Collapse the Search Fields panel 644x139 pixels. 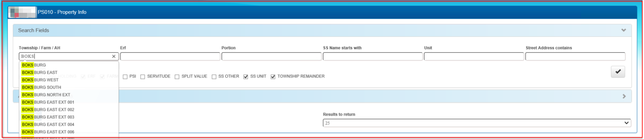[624, 30]
